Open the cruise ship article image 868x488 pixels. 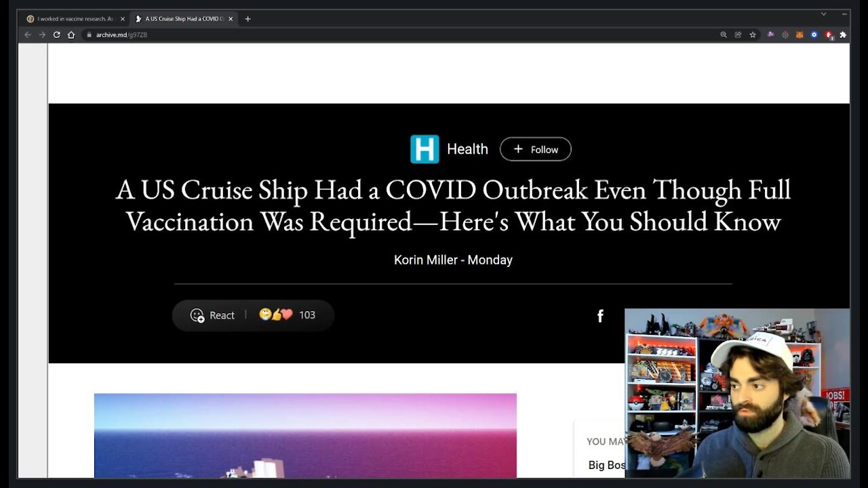tap(305, 436)
